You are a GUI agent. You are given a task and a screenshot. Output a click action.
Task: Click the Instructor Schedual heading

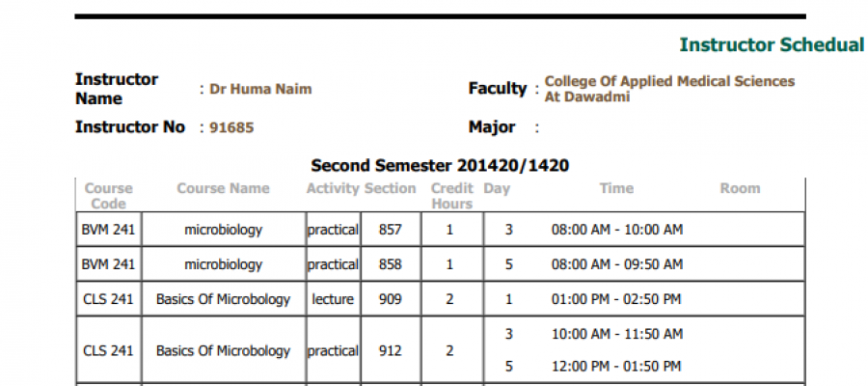pos(773,44)
